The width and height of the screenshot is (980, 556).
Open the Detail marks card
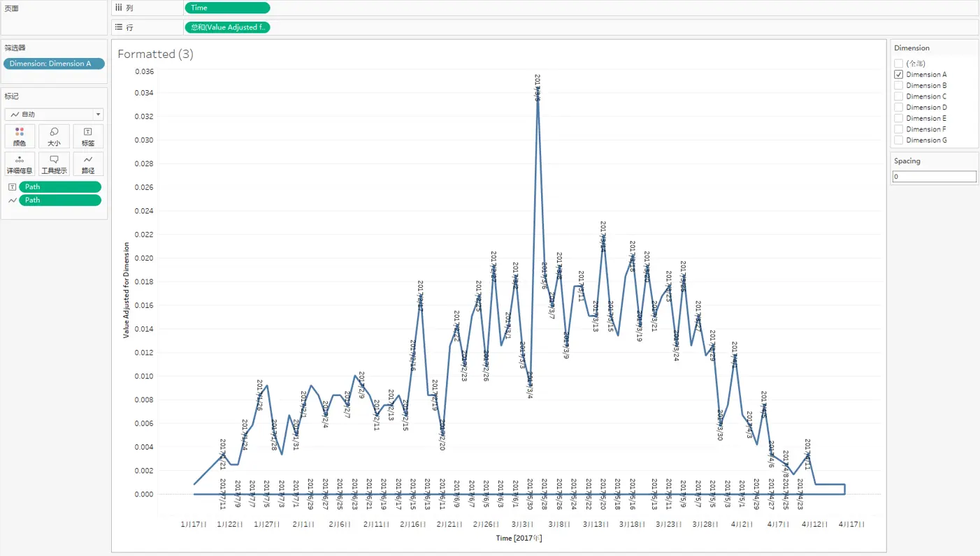click(x=20, y=164)
